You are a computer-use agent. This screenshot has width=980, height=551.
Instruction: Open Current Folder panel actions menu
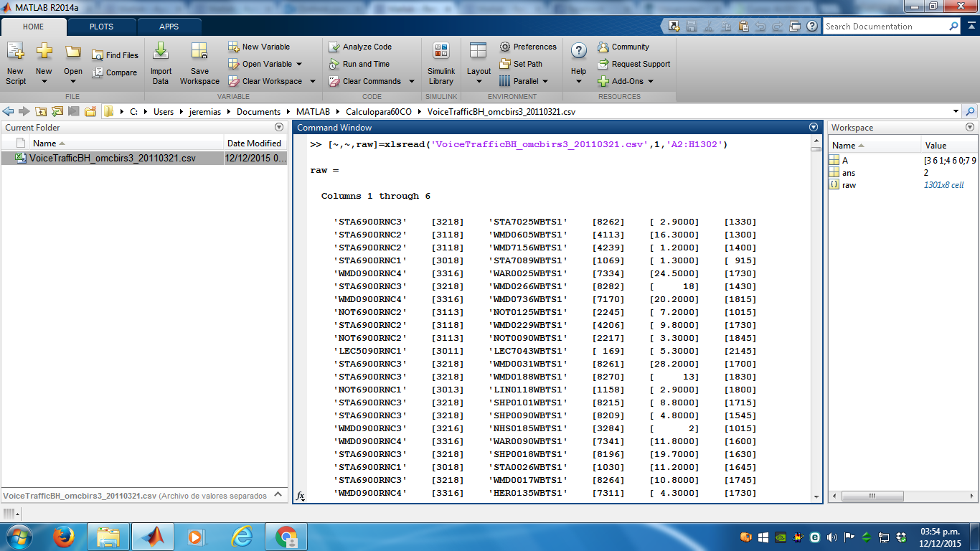279,127
